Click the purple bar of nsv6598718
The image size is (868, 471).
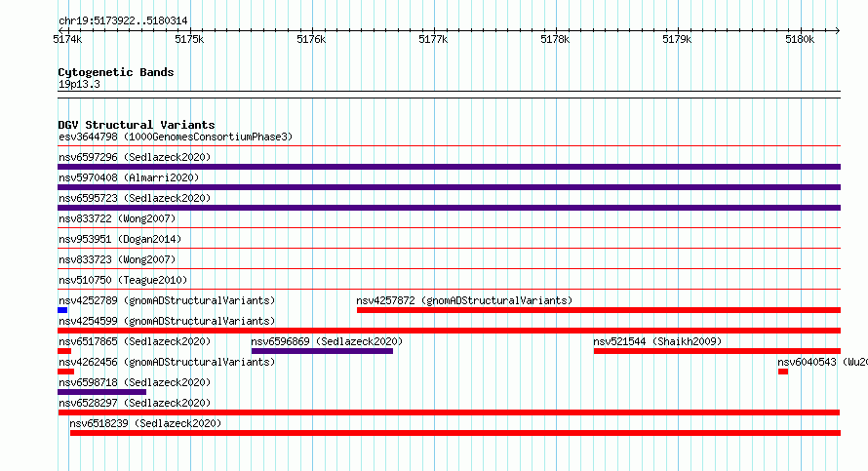coord(101,392)
